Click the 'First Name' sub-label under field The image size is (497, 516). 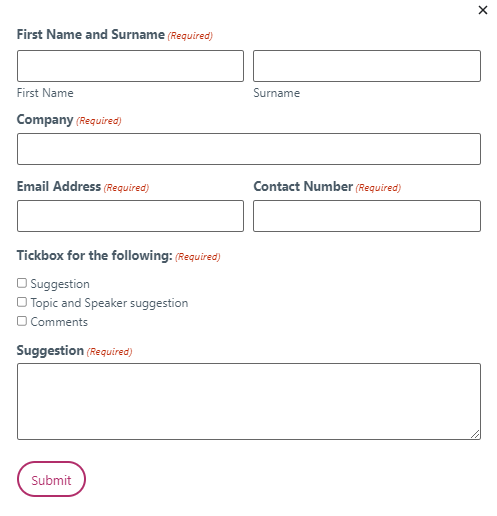click(x=45, y=93)
